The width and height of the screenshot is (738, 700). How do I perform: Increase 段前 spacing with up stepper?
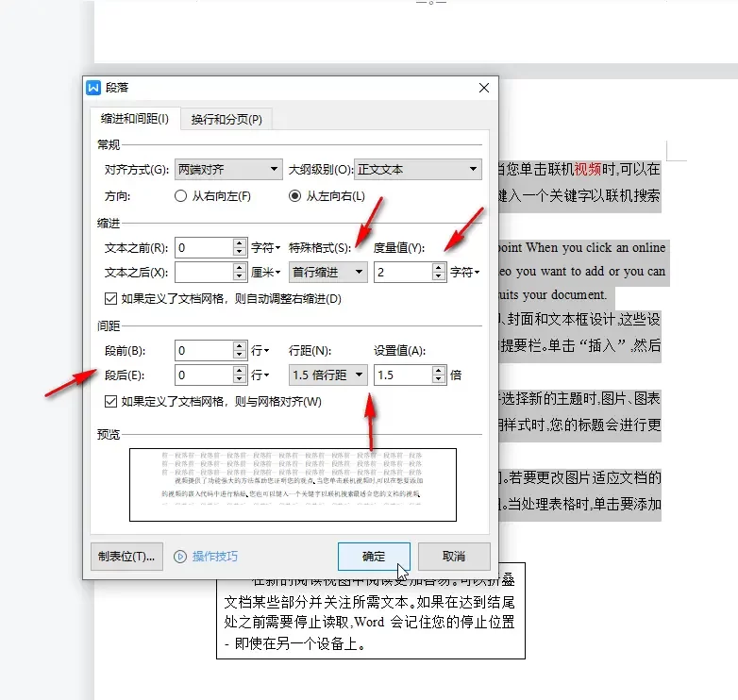click(240, 346)
